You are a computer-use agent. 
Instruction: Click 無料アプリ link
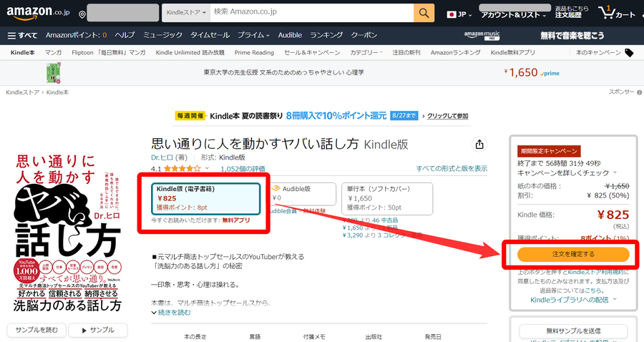(x=235, y=220)
